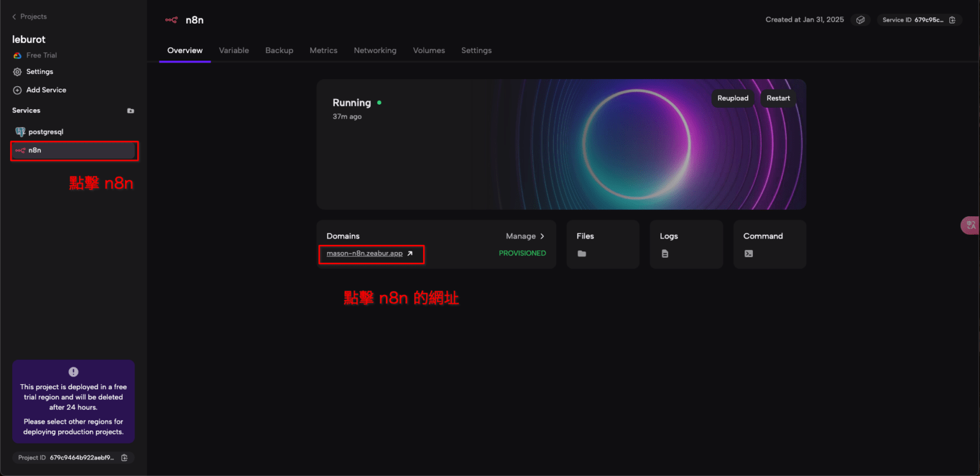
Task: Open the Command card
Action: tap(770, 244)
